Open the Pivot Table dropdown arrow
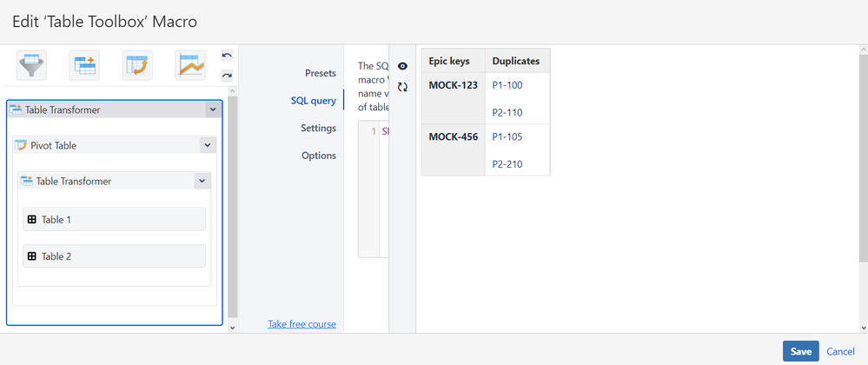This screenshot has height=365, width=868. 208,145
